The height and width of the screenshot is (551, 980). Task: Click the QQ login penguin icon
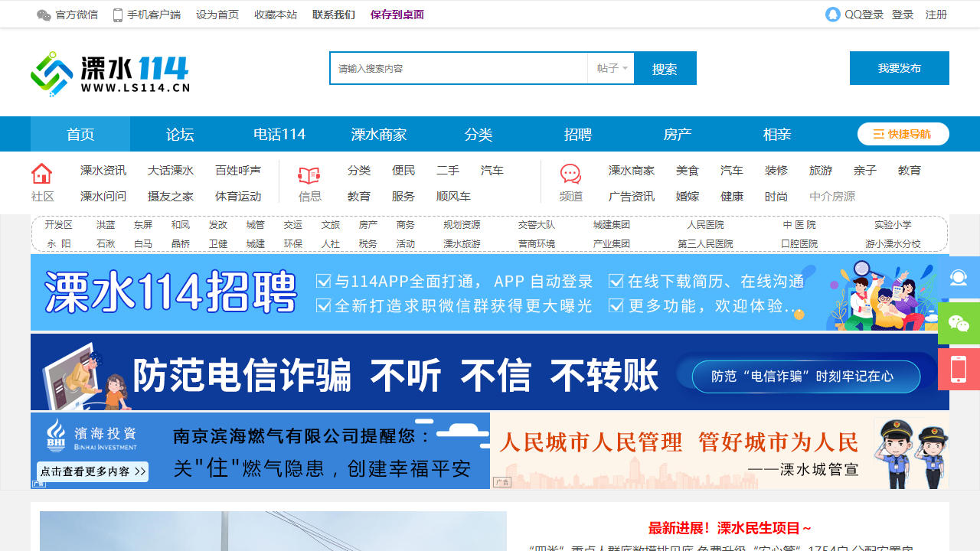pos(833,15)
